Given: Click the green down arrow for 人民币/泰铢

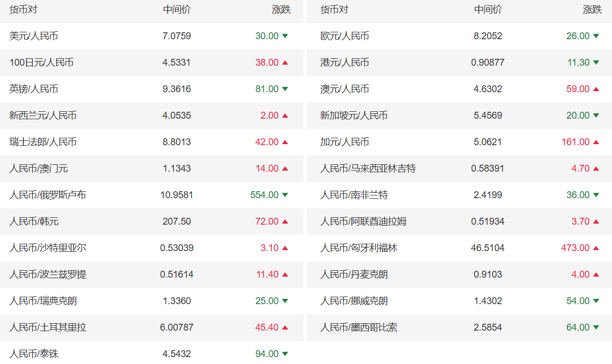Looking at the screenshot, I should pyautogui.click(x=285, y=354).
